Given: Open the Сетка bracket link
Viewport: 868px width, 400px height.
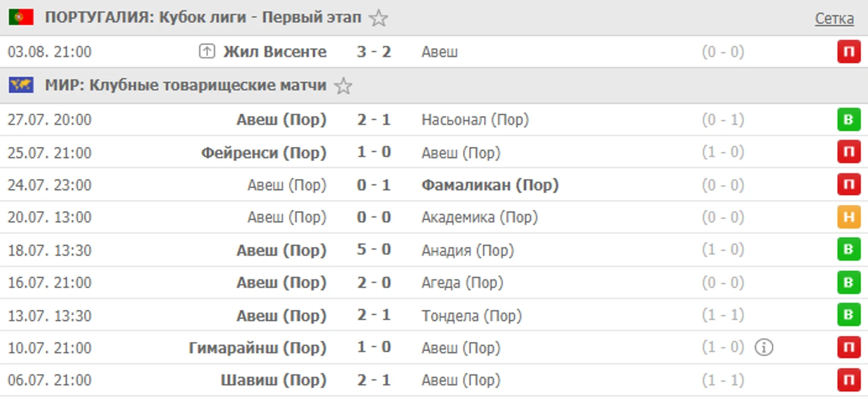Looking at the screenshot, I should pos(834,19).
